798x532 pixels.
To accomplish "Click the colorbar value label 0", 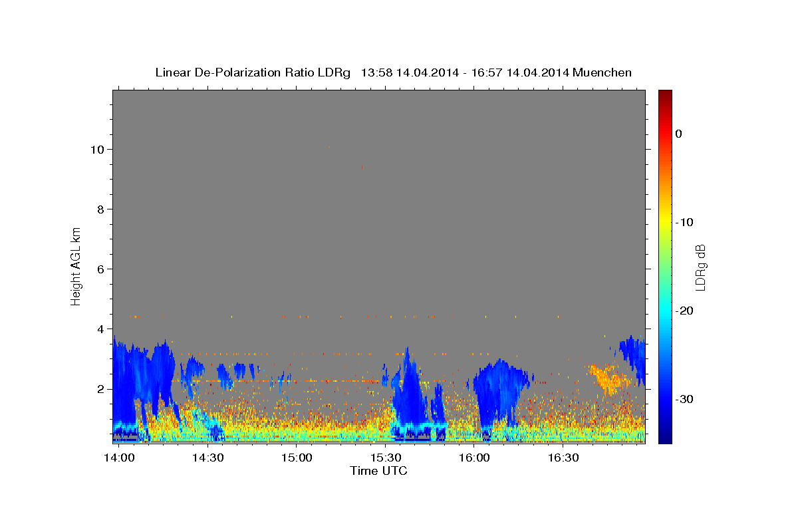I will coord(678,134).
